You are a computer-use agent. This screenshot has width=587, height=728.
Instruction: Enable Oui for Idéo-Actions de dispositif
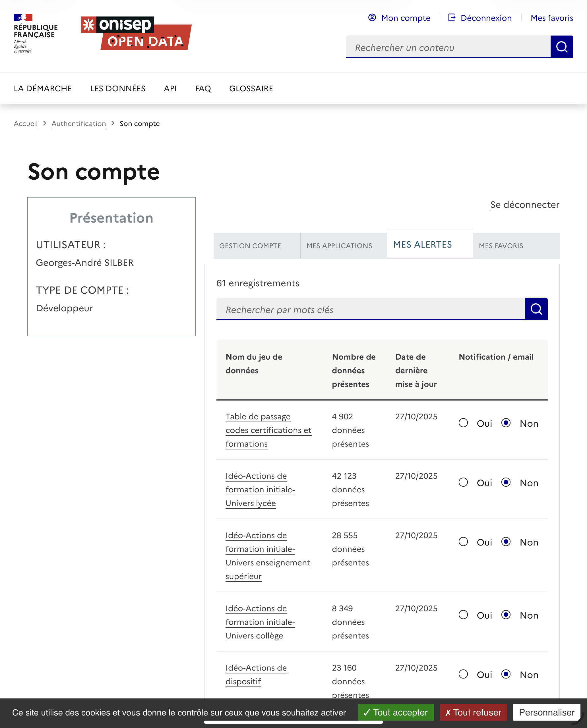(463, 675)
